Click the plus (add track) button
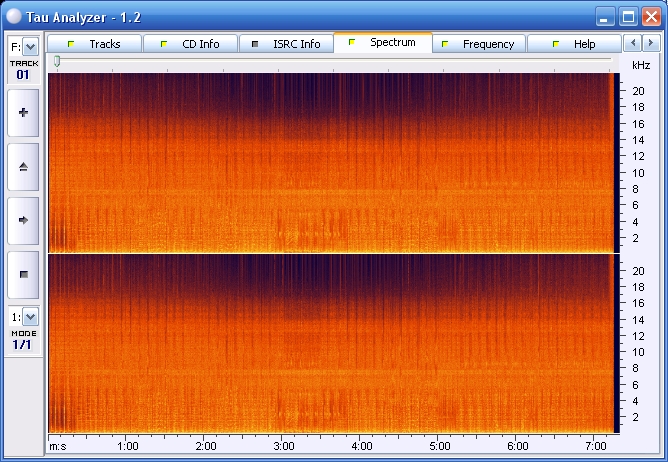The image size is (668, 462). point(23,113)
